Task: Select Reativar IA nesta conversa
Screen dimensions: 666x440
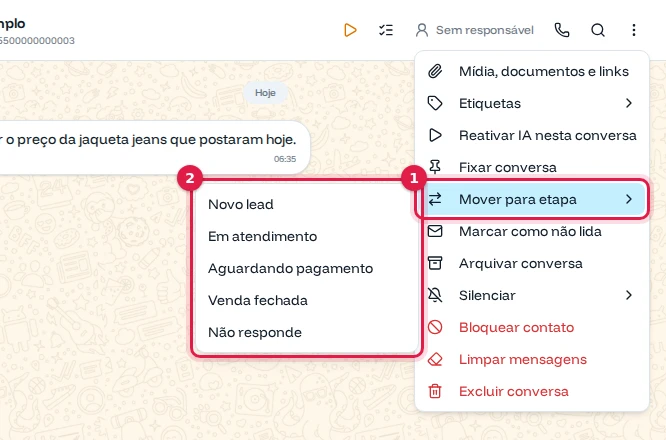Action: click(532, 135)
